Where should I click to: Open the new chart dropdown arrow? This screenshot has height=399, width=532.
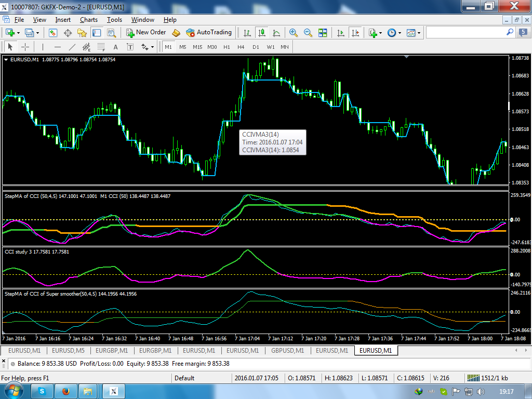point(19,33)
